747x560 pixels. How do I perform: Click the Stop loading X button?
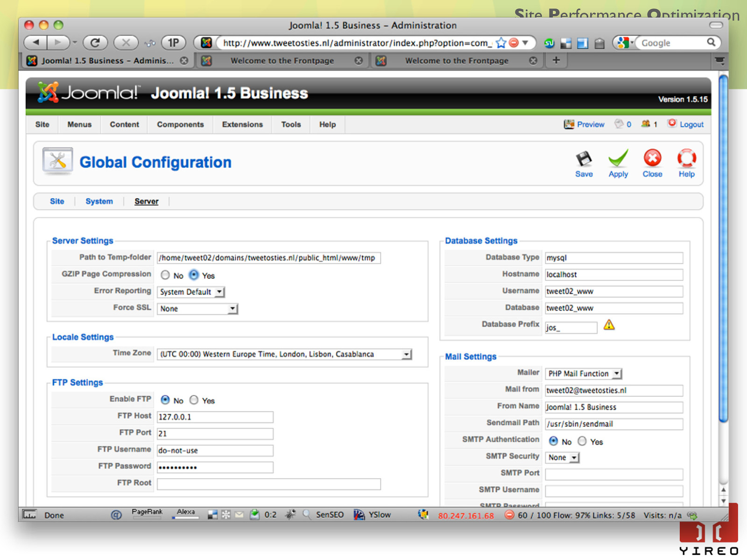[126, 43]
